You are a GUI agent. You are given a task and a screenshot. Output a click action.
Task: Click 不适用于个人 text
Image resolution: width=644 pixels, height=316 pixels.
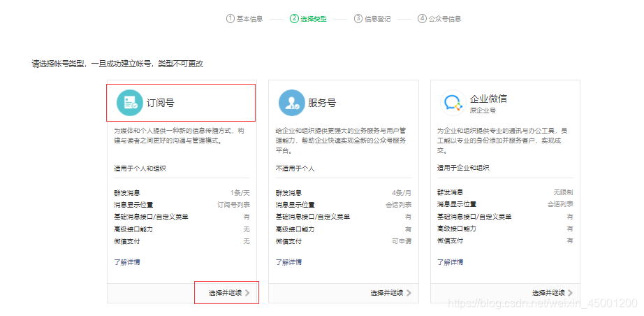295,168
